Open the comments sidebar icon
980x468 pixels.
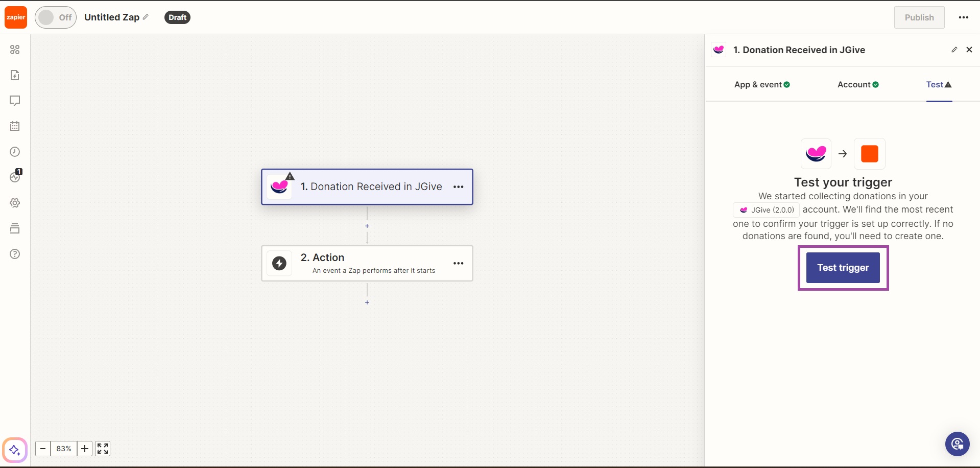point(15,101)
